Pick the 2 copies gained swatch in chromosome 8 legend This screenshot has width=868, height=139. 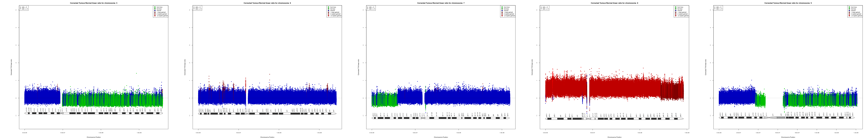point(676,14)
